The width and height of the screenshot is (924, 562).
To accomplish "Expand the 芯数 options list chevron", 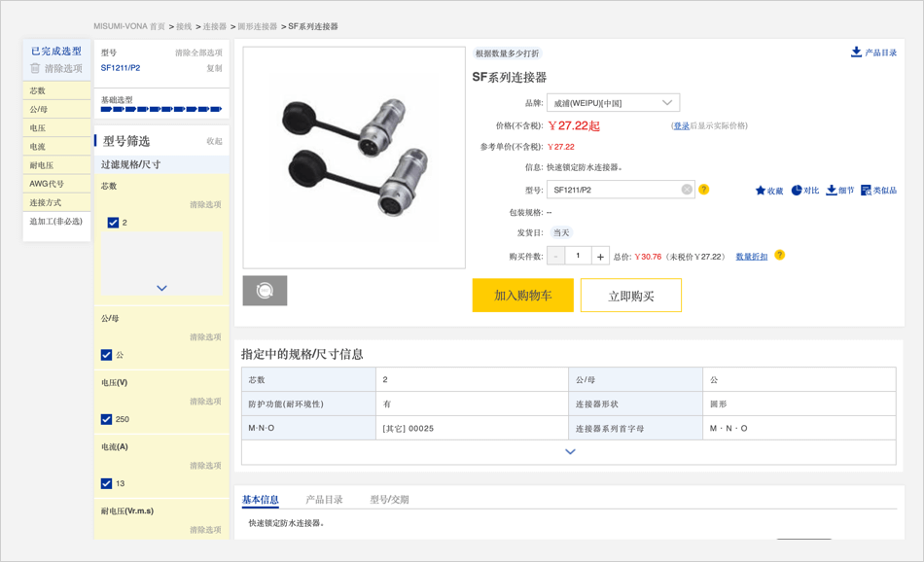I will coord(161,288).
